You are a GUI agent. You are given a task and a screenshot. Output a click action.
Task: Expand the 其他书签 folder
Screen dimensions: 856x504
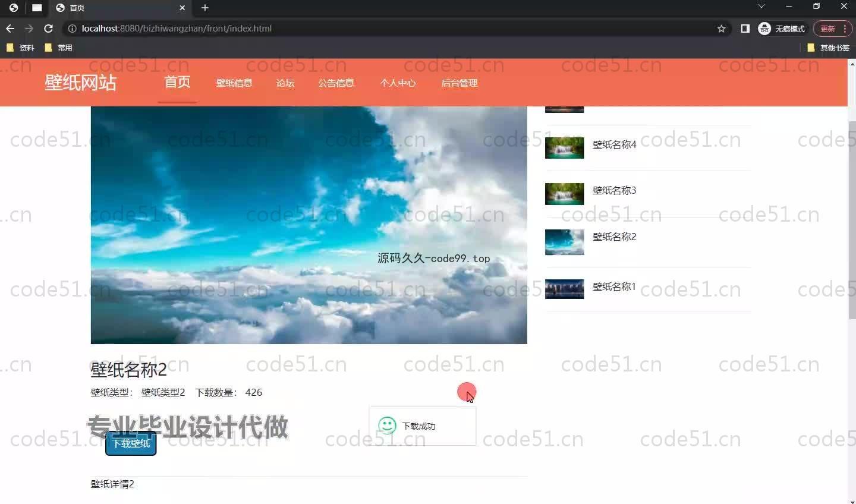[x=829, y=48]
